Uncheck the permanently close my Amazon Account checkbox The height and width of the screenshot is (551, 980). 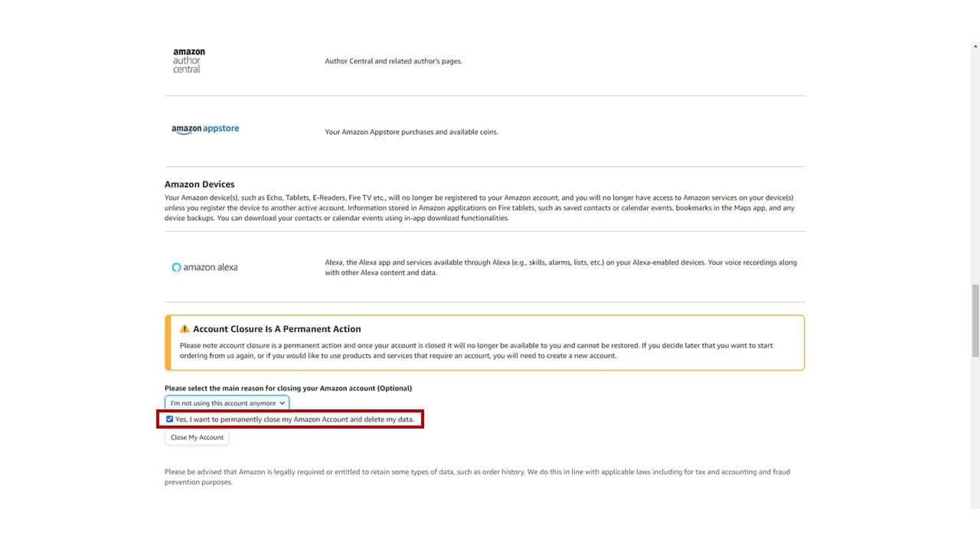pos(170,419)
